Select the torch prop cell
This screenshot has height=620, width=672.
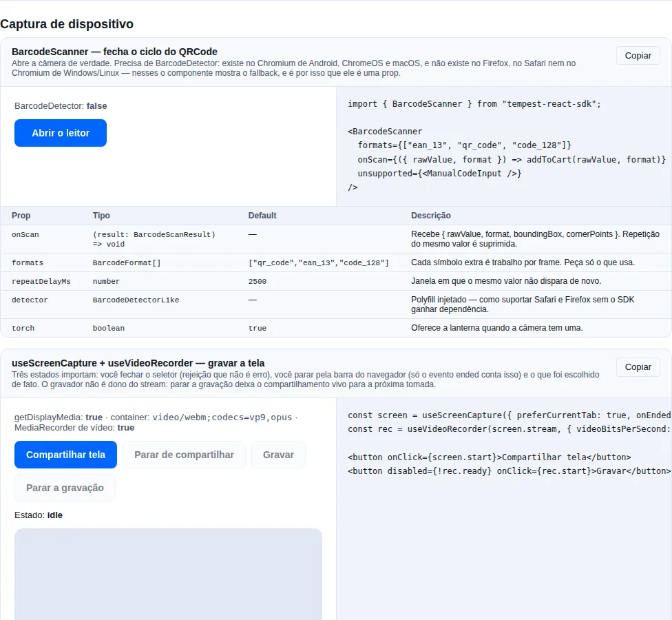23,329
